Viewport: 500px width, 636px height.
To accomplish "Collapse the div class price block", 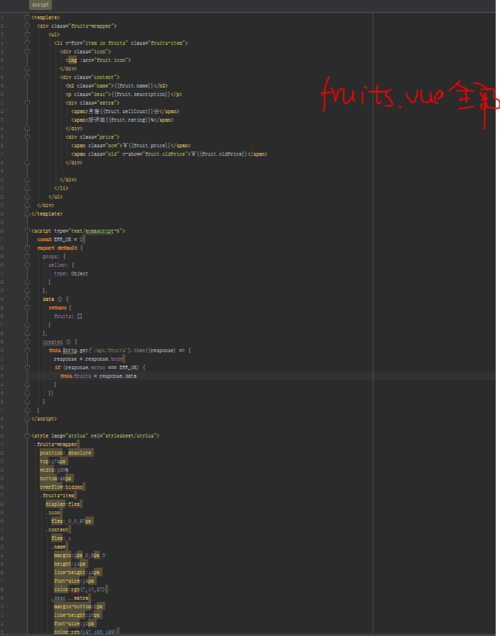I will point(27,137).
